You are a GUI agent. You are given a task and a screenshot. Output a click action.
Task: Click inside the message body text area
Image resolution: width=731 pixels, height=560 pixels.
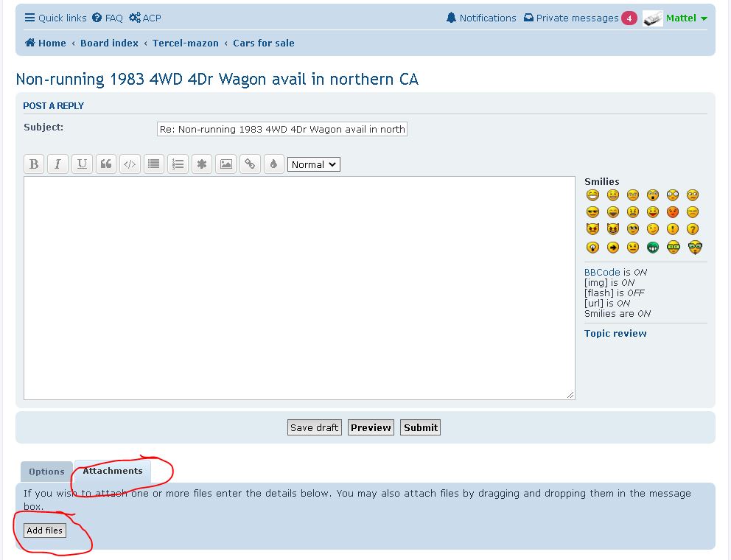click(299, 287)
